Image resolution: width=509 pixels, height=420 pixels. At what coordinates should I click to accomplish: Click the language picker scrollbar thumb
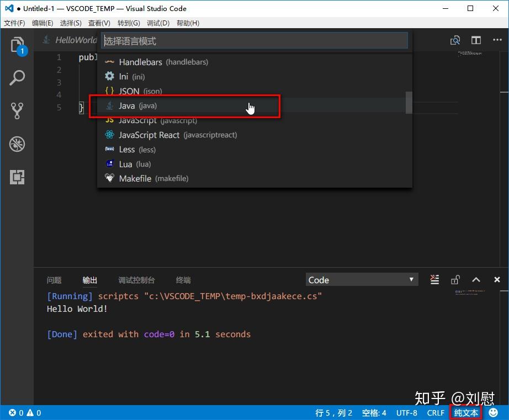(x=409, y=103)
